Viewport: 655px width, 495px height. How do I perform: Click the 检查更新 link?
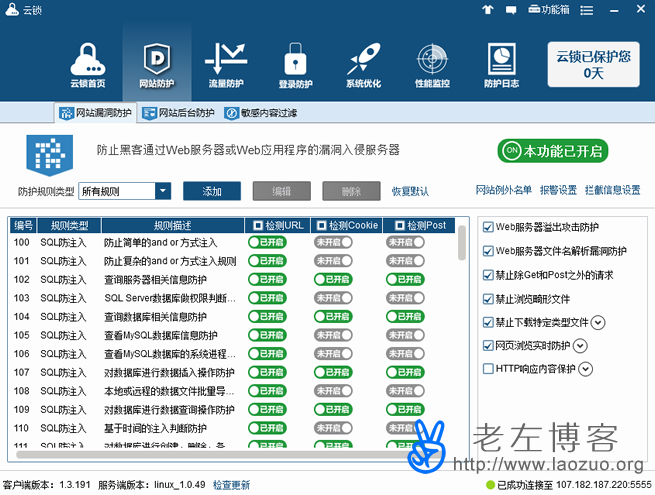231,485
